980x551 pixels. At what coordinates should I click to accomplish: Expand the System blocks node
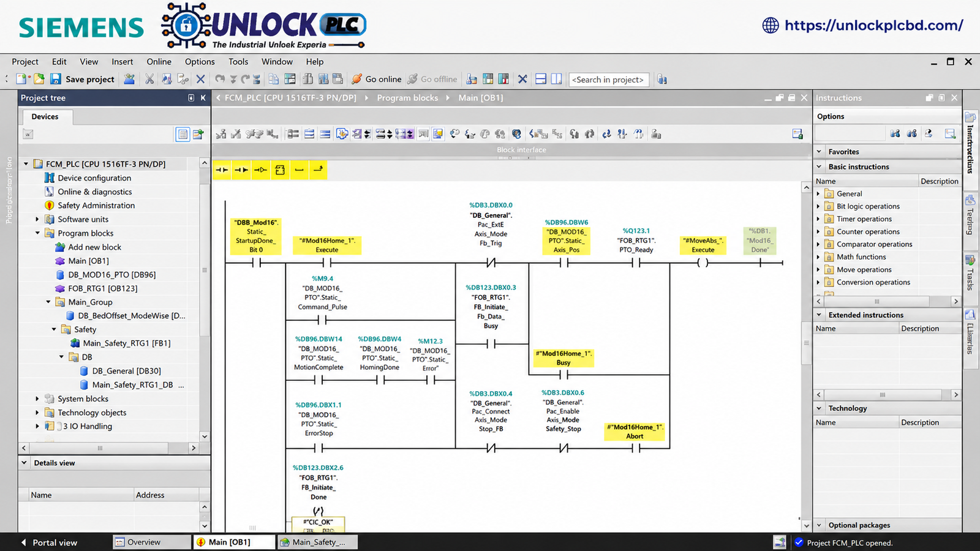pos(37,399)
